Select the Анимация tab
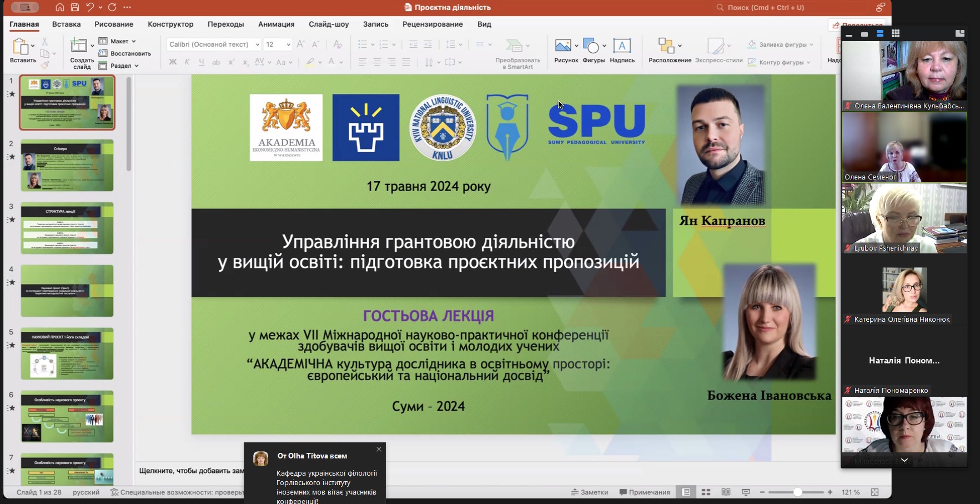The image size is (980, 504). point(276,24)
